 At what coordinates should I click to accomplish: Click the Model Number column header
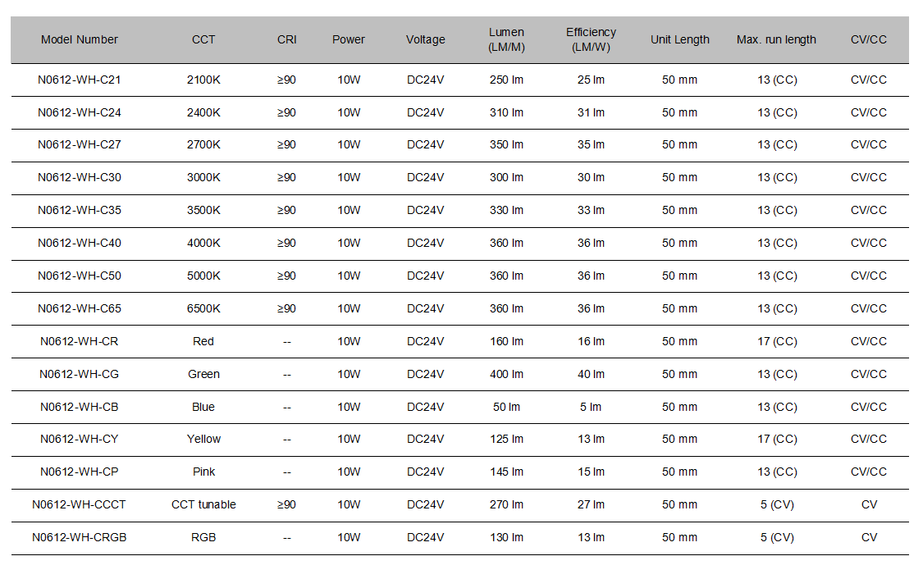(x=80, y=39)
